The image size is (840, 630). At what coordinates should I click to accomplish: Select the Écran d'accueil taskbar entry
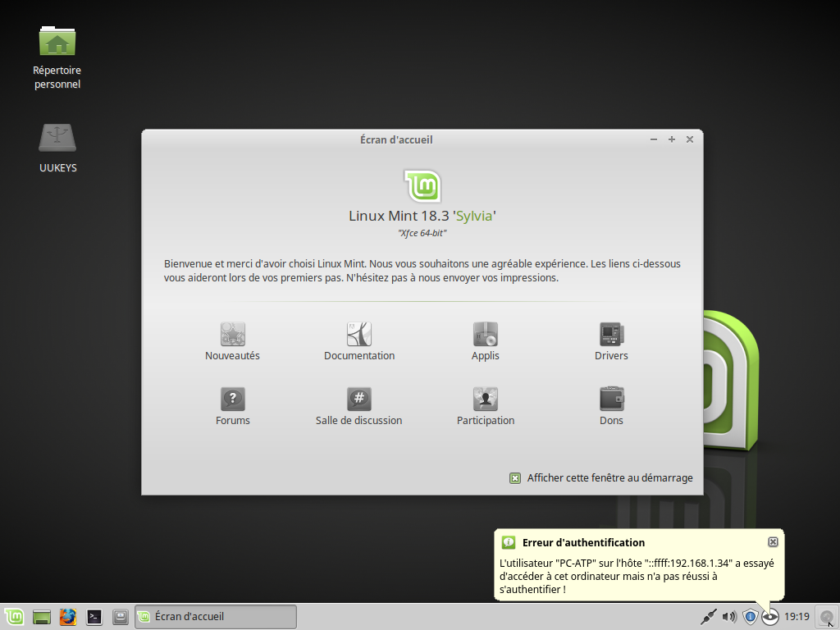coord(215,616)
